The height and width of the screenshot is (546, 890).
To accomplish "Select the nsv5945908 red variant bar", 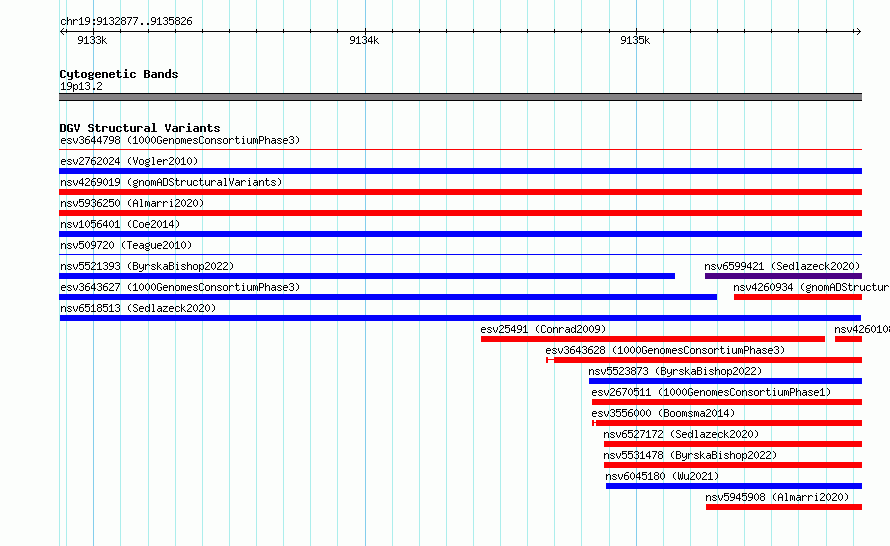I will [x=784, y=507].
